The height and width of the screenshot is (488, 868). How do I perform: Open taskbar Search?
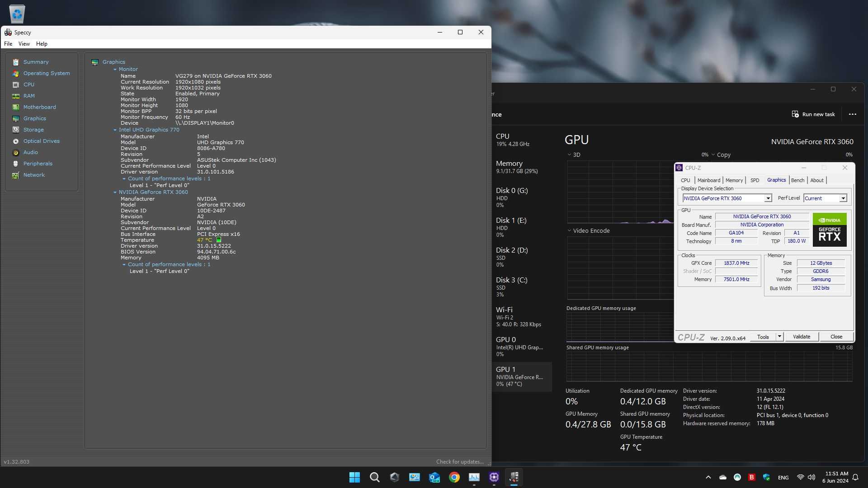coord(375,477)
